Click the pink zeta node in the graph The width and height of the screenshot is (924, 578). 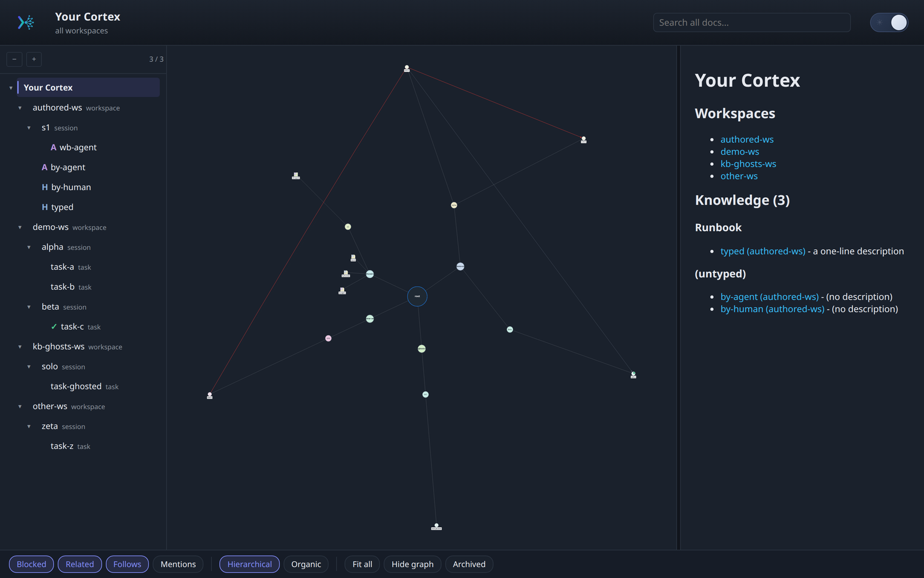(328, 338)
